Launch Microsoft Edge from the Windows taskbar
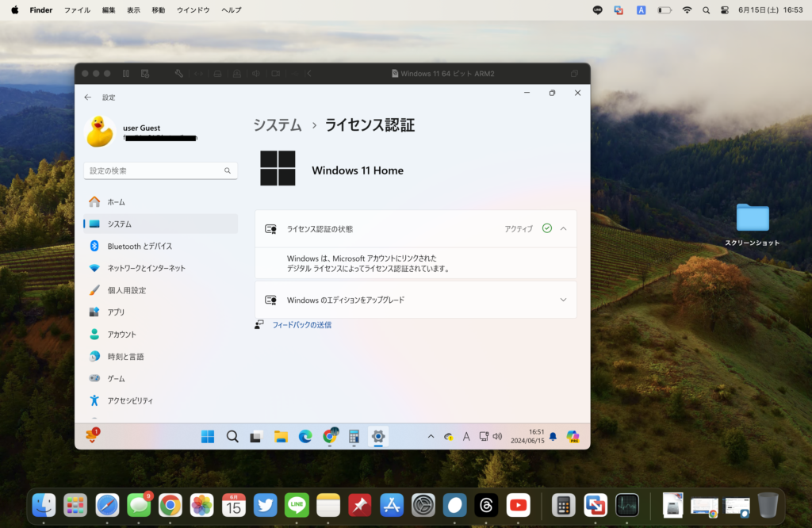 pyautogui.click(x=304, y=436)
